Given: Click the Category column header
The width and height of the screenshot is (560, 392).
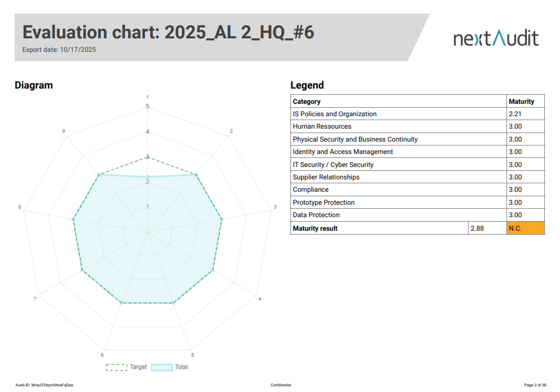Looking at the screenshot, I should click(x=307, y=102).
